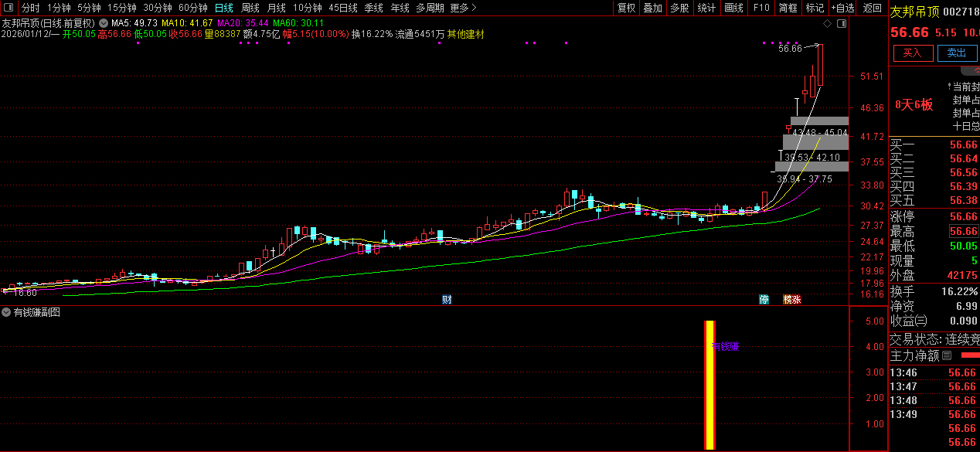Click the 返回 back button
This screenshot has height=452, width=980.
[873, 8]
